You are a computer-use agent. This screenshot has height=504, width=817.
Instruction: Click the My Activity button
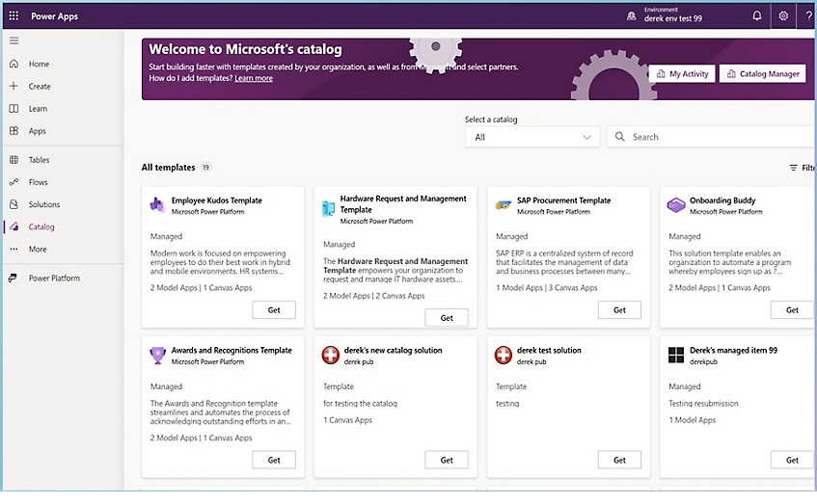point(682,73)
